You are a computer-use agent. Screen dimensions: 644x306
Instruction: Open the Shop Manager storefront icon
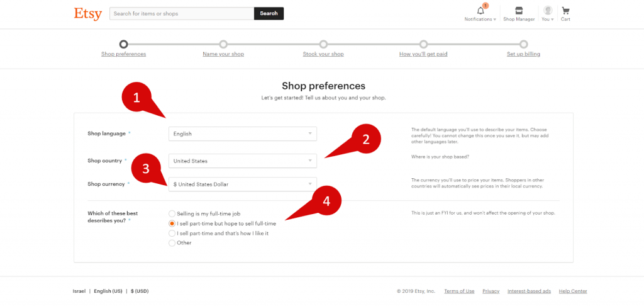(519, 11)
